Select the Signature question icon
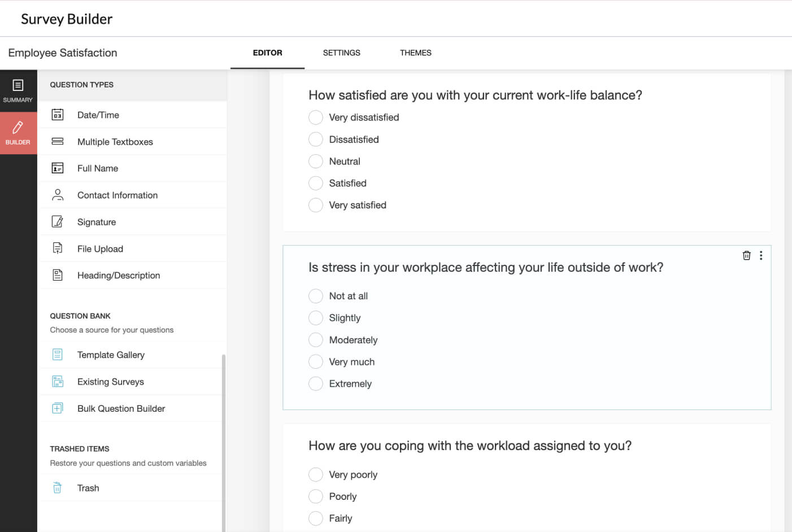The height and width of the screenshot is (532, 792). click(57, 221)
